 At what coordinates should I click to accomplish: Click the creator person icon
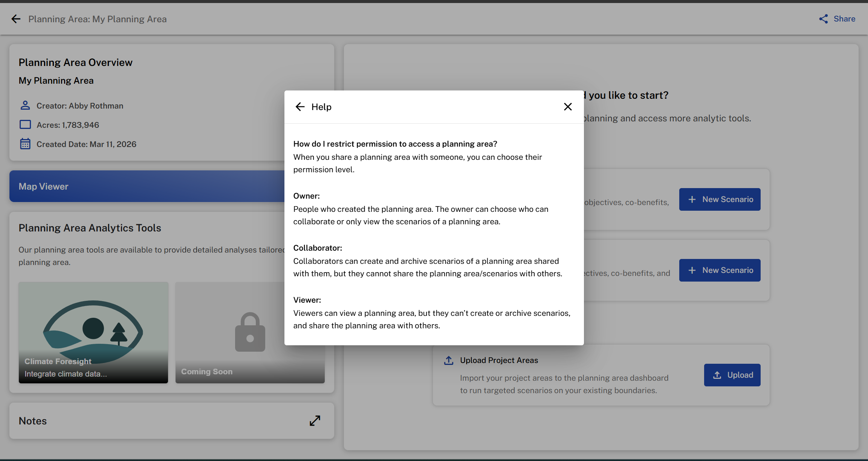tap(25, 106)
